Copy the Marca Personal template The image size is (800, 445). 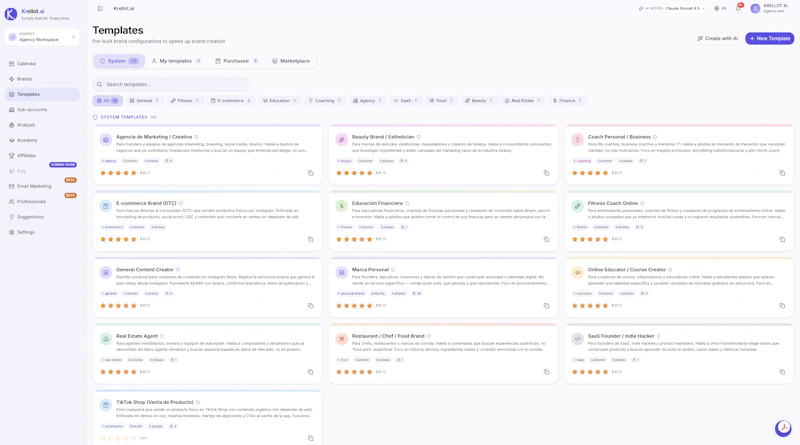pyautogui.click(x=546, y=306)
